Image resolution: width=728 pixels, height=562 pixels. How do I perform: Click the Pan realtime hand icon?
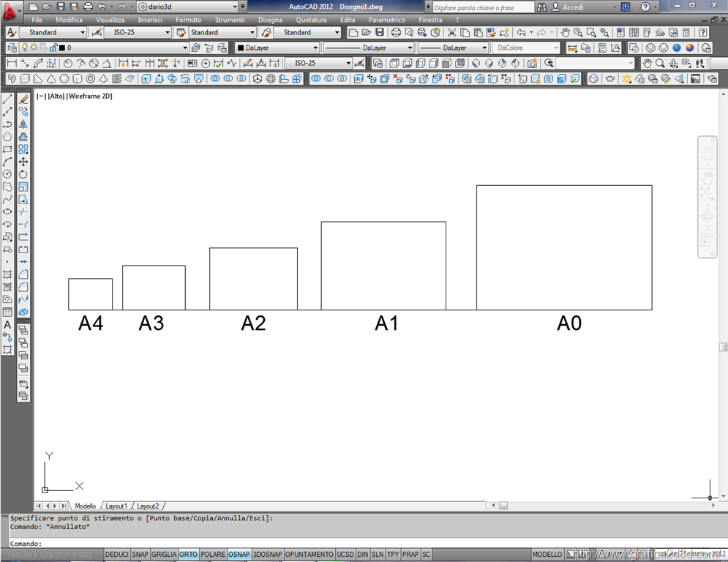pos(566,33)
